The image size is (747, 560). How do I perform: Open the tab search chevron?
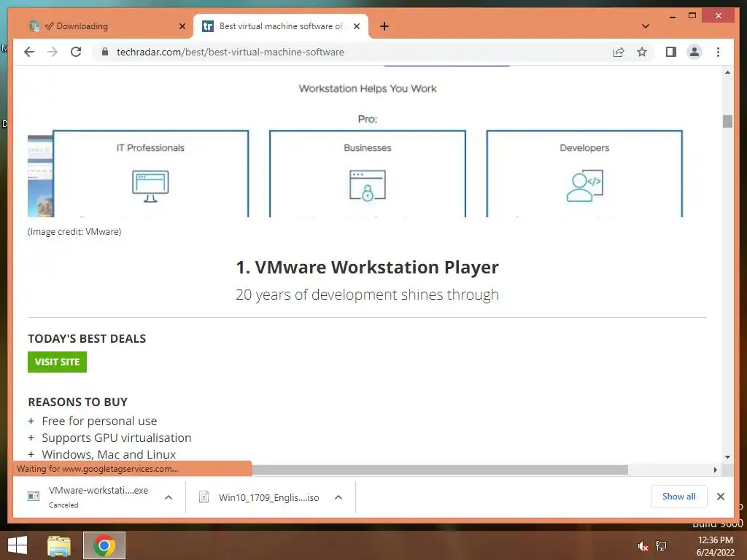[646, 26]
